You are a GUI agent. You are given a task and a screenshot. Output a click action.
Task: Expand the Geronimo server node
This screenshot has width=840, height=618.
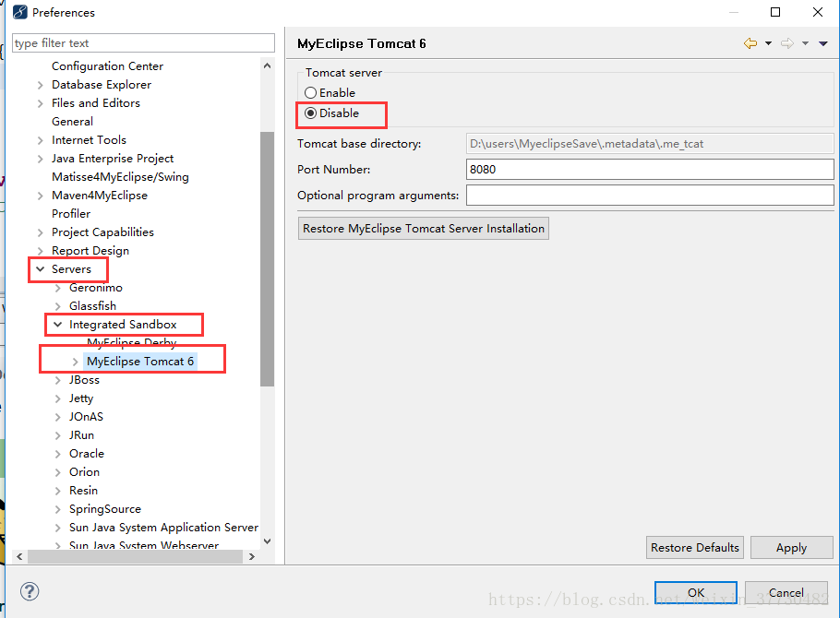(x=58, y=288)
